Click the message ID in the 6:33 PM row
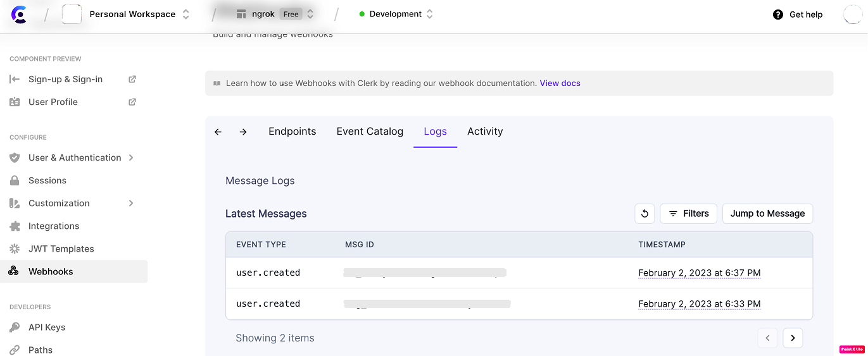This screenshot has width=868, height=356. point(427,304)
